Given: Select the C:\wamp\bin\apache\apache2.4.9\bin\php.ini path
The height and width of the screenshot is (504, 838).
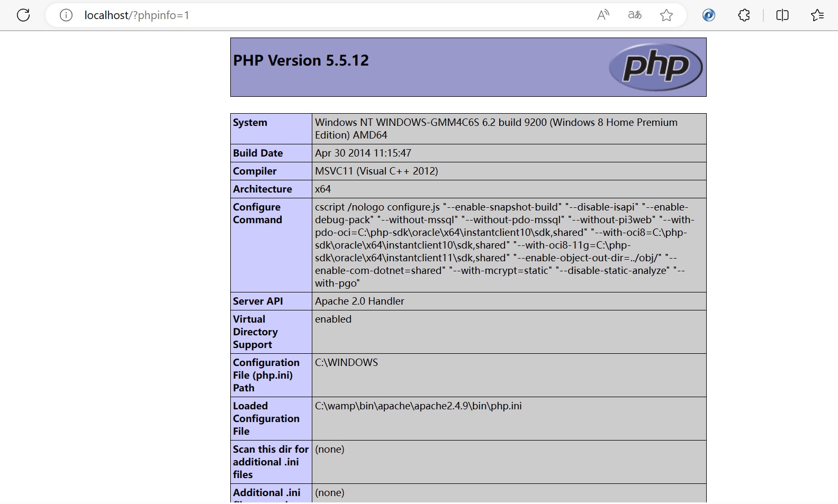Looking at the screenshot, I should [418, 406].
